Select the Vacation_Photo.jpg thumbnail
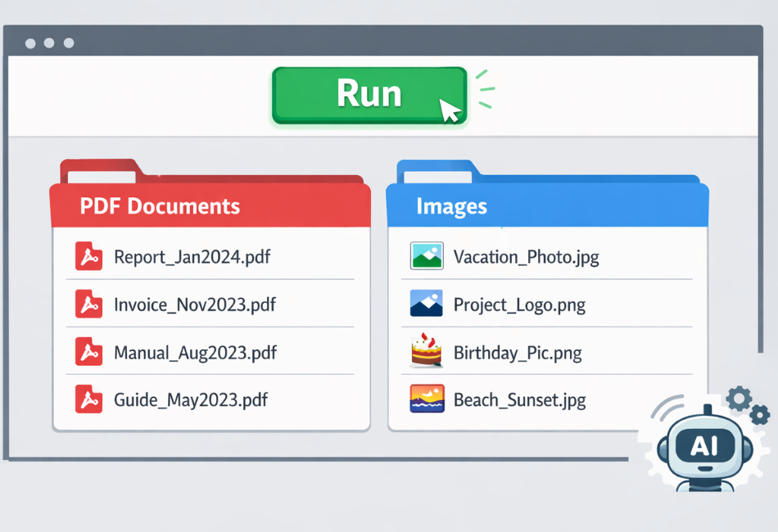Screen dimensions: 778x532 426,256
